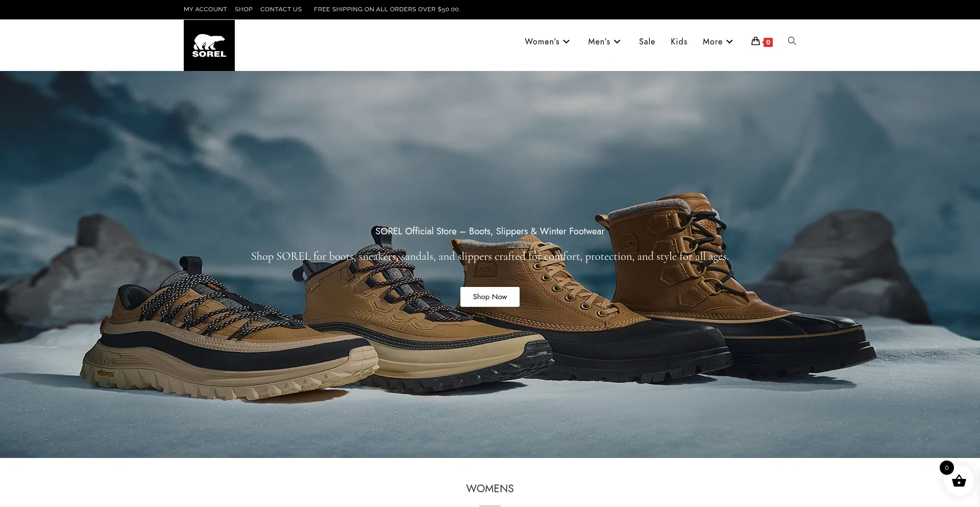Visit the CONTACT US page
Viewport: 980px width, 507px height.
coord(281,9)
